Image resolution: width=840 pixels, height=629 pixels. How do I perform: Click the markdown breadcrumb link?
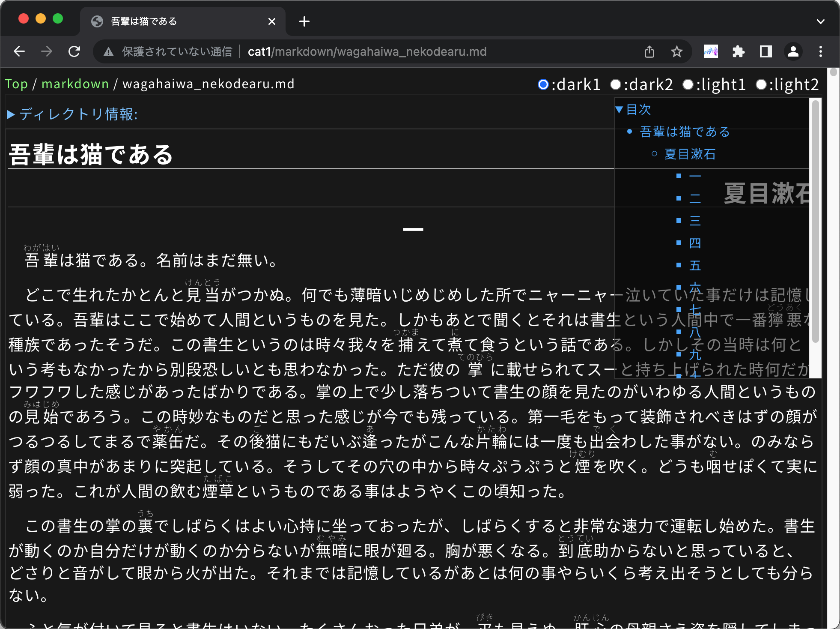coord(74,84)
